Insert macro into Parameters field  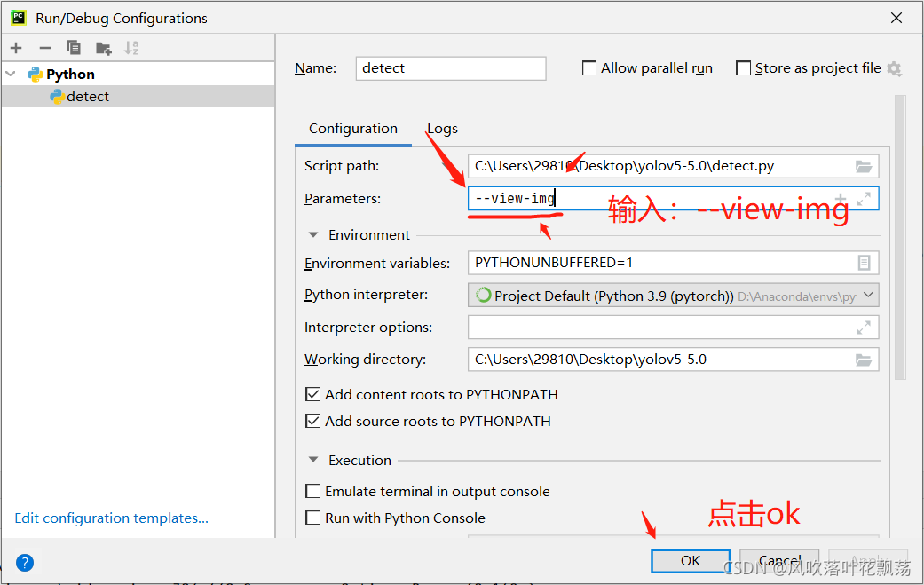coord(841,199)
